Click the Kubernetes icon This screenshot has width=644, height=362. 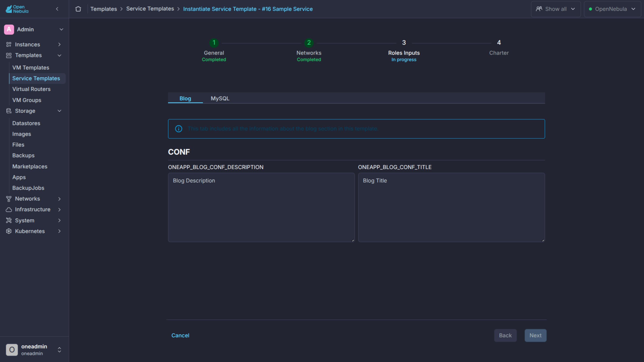pyautogui.click(x=9, y=231)
